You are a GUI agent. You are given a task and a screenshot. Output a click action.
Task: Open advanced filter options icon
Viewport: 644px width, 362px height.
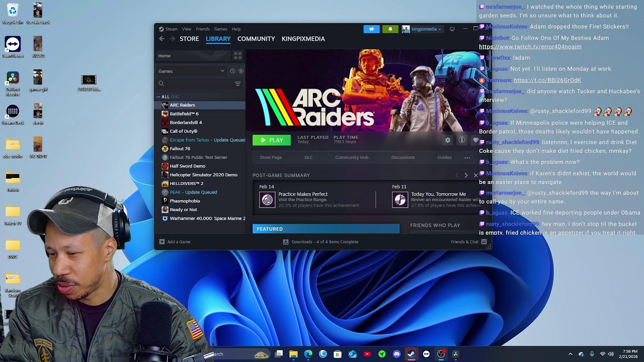click(237, 83)
